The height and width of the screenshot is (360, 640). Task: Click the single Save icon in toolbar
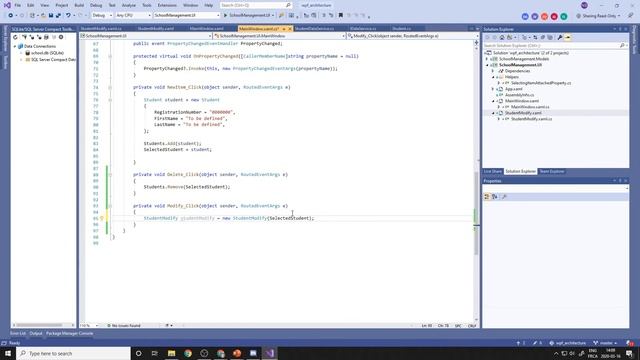pos(51,16)
